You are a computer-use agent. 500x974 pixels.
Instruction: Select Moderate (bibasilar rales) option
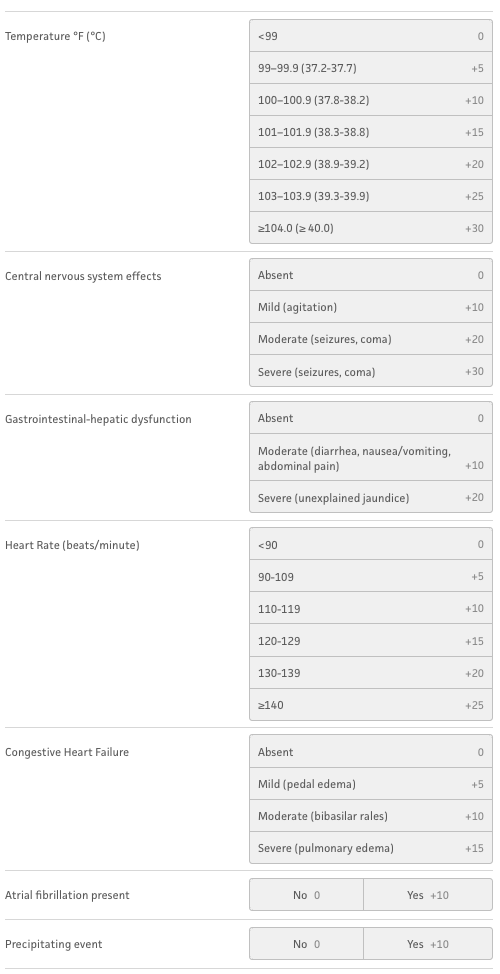pyautogui.click(x=371, y=816)
